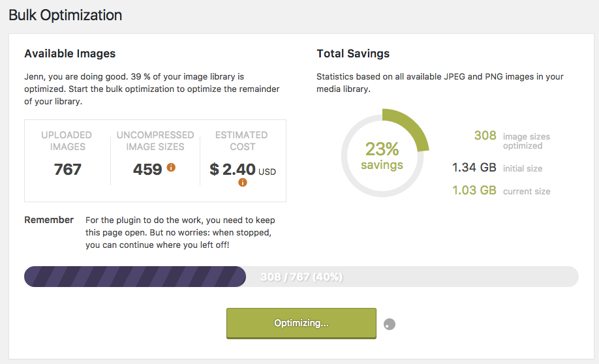Click the Optimizing... button
This screenshot has height=364, width=599.
point(301,323)
